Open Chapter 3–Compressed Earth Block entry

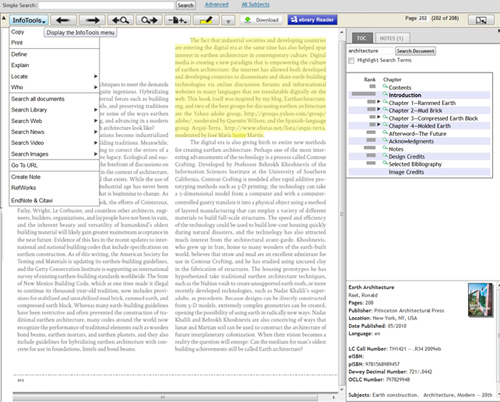[433, 118]
